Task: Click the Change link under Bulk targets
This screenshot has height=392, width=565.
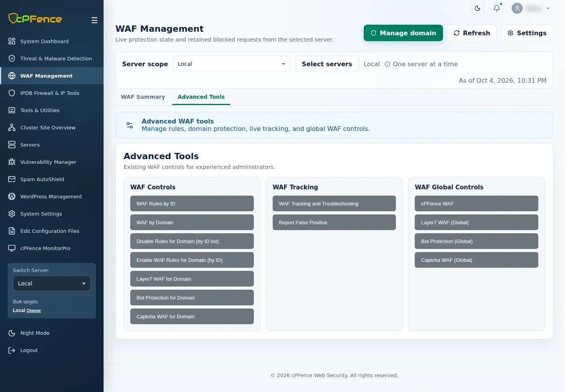Action: point(34,310)
